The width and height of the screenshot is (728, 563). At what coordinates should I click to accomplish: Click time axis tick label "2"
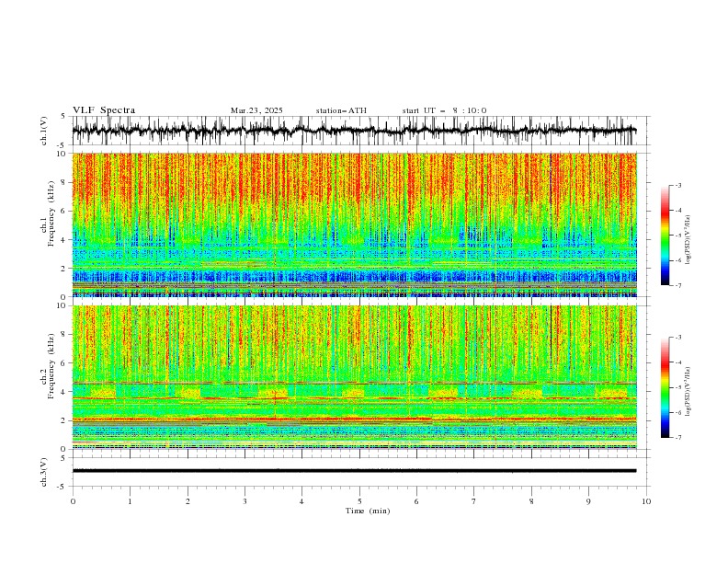pyautogui.click(x=188, y=501)
